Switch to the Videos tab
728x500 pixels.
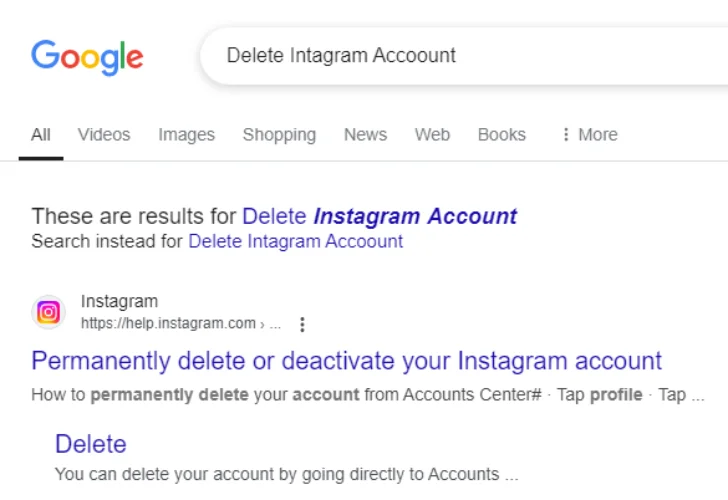[x=104, y=135]
